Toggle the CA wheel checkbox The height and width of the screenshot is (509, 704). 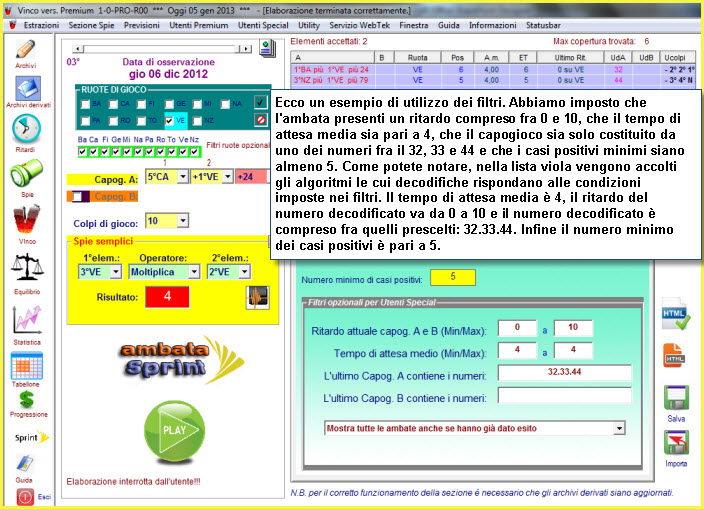[113, 104]
